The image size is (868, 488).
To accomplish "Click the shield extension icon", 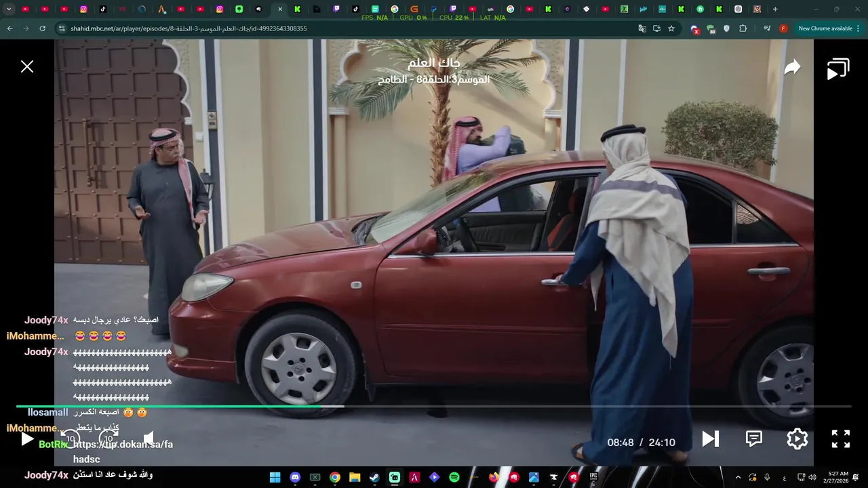I will (727, 28).
